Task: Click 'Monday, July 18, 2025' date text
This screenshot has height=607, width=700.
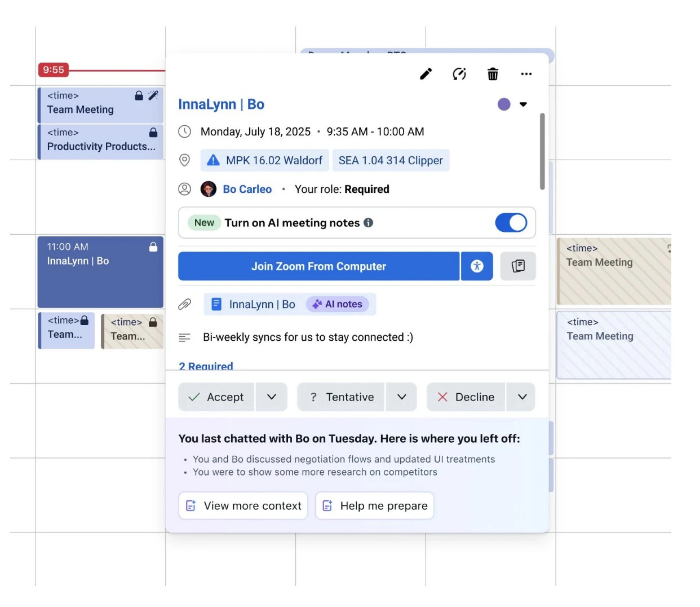Action: click(x=255, y=131)
